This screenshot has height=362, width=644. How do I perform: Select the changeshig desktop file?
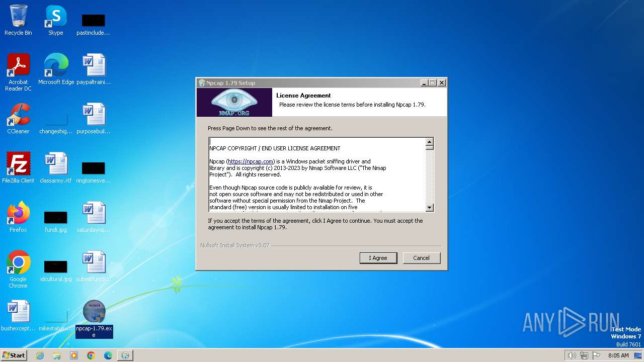pos(56,123)
